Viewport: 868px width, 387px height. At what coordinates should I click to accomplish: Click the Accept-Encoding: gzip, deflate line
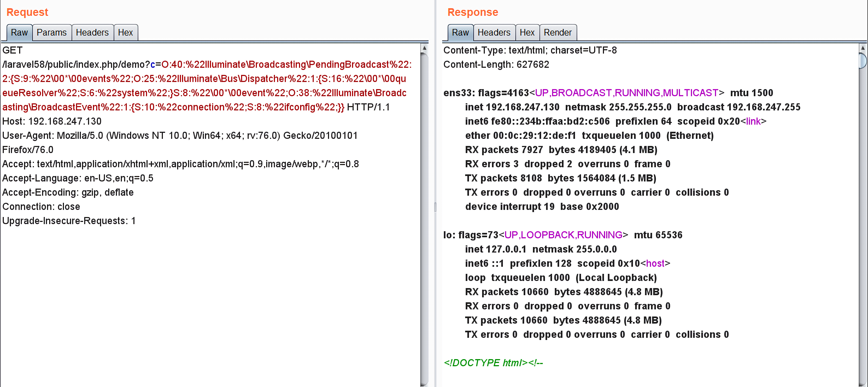[x=68, y=192]
